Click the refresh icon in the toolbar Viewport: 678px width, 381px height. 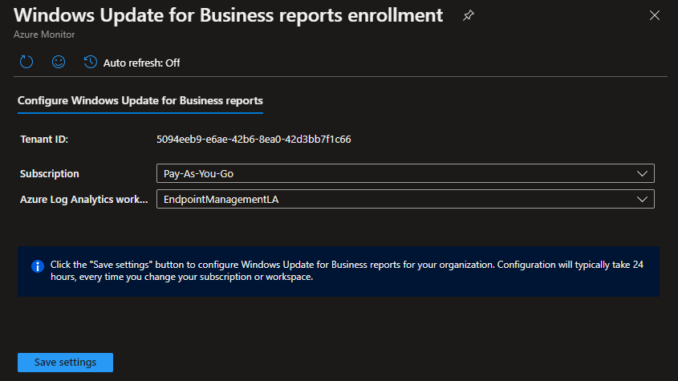26,62
